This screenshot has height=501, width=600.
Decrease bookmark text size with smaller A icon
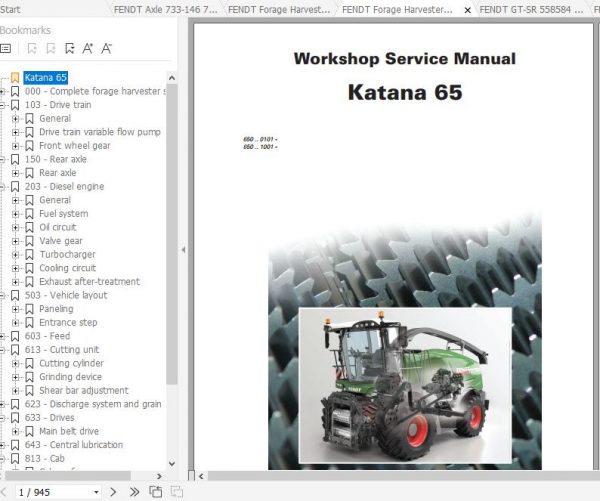[106, 48]
